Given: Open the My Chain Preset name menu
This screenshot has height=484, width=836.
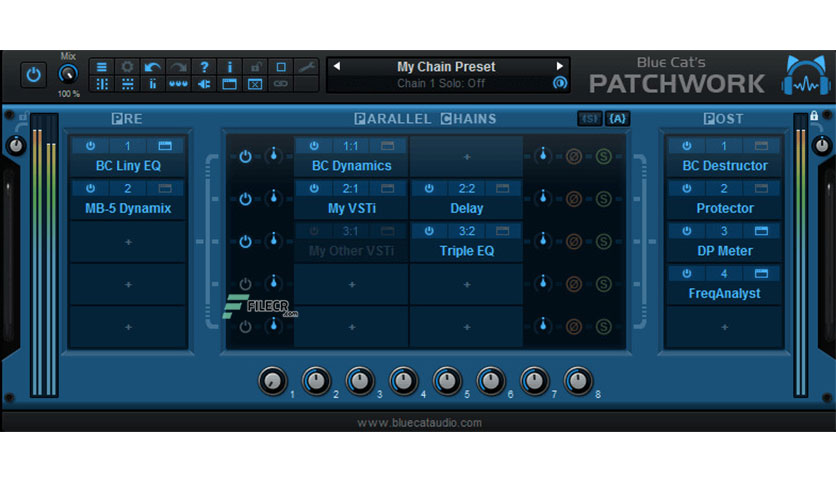Looking at the screenshot, I should (446, 67).
